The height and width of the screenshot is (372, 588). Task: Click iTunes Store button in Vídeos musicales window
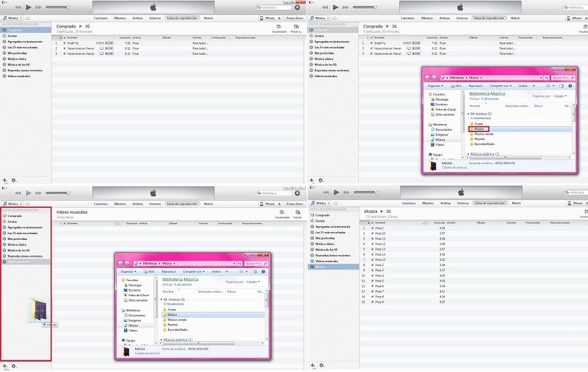[x=295, y=203]
